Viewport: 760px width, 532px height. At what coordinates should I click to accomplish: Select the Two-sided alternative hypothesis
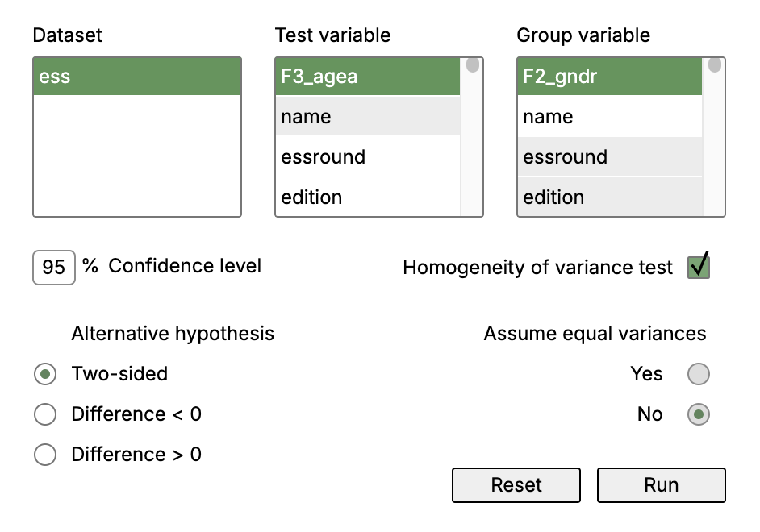(45, 374)
